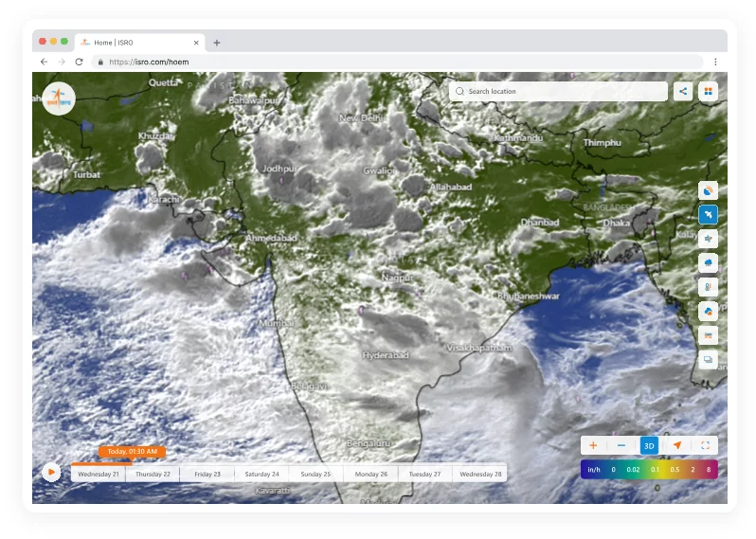756x539 pixels.
Task: Select Thursday 22 on timeline
Action: pos(153,474)
